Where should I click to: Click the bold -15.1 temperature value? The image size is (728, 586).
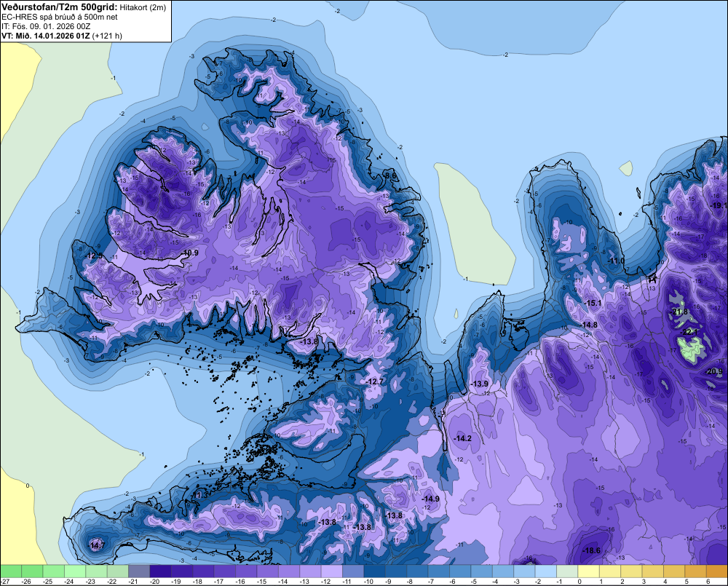593,304
